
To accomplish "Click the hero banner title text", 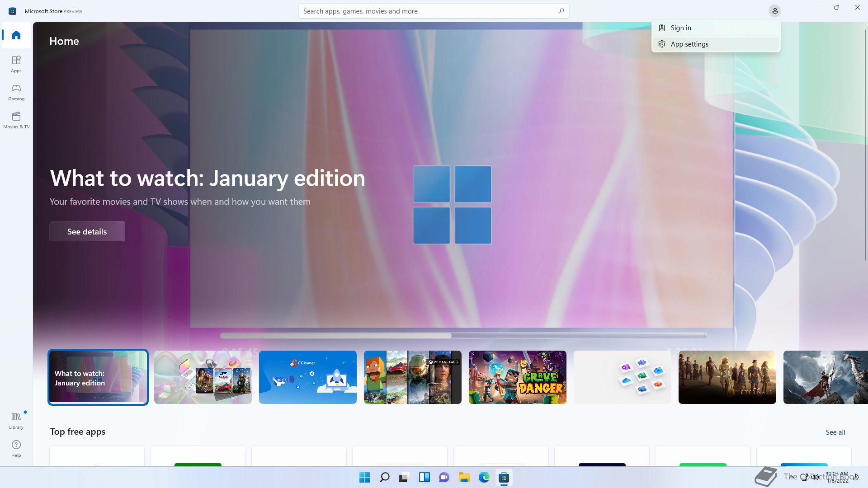I will pyautogui.click(x=208, y=178).
